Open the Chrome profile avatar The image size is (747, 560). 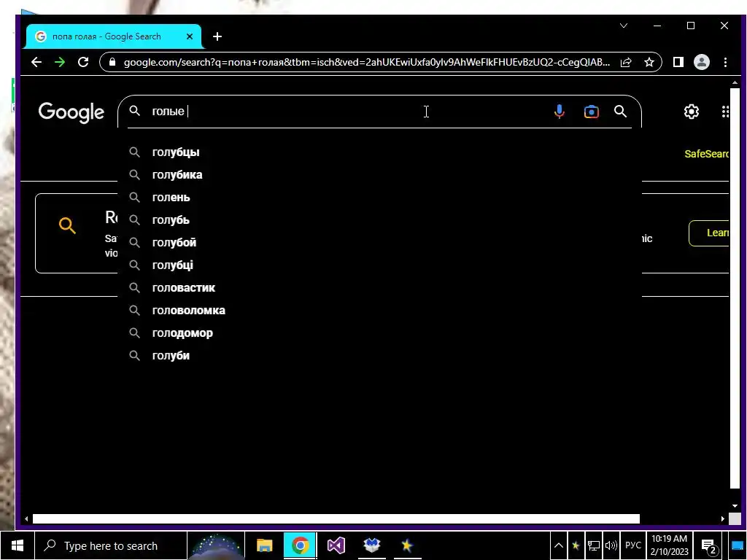tap(701, 62)
